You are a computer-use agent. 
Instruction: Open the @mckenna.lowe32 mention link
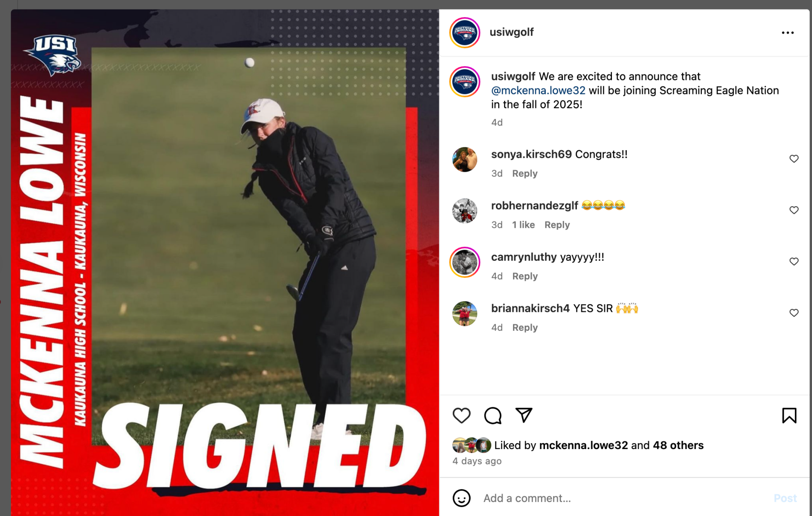(x=538, y=90)
